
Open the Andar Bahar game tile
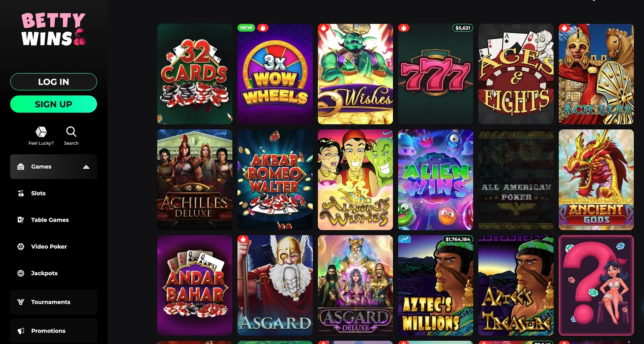click(x=195, y=285)
